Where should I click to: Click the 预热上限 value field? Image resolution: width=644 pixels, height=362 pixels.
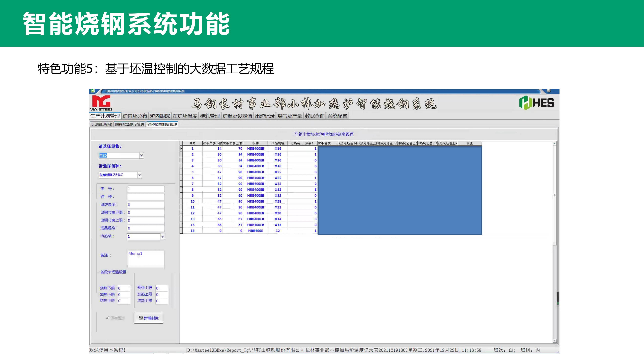162,288
